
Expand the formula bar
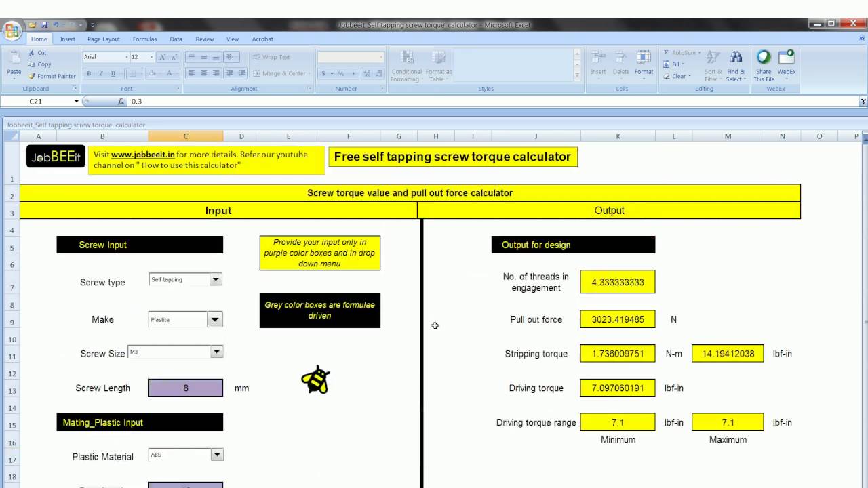[x=863, y=101]
